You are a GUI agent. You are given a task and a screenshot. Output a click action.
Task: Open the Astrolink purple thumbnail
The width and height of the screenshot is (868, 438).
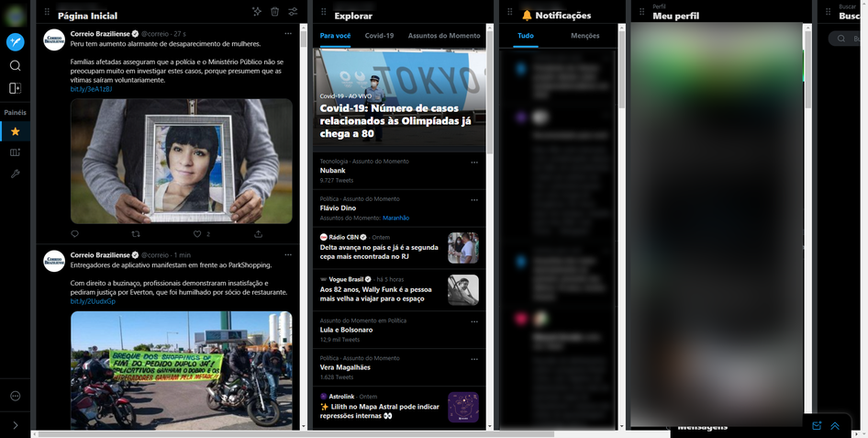[463, 407]
